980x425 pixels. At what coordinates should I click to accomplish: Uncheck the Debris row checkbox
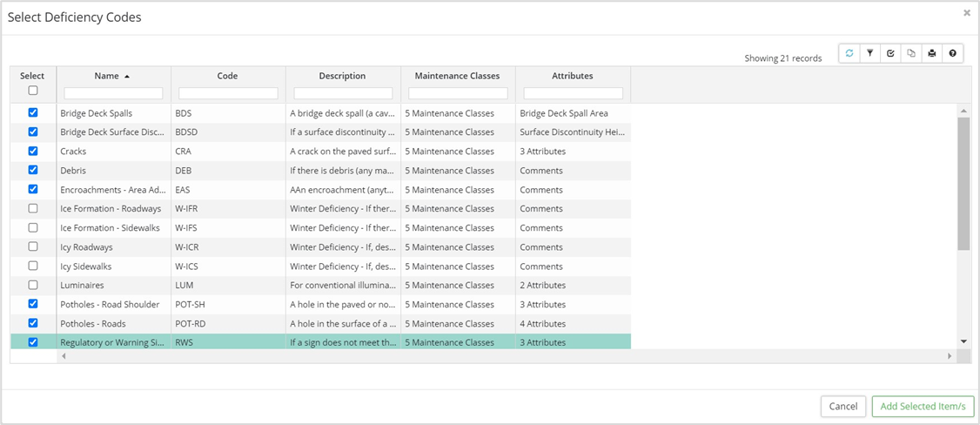33,170
